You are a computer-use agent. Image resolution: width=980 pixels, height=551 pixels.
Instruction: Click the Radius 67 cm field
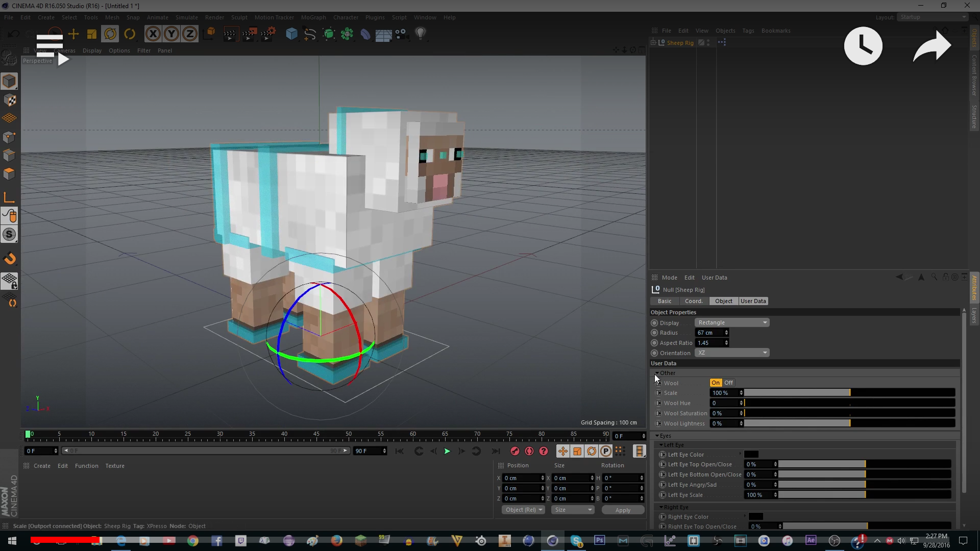coord(712,333)
